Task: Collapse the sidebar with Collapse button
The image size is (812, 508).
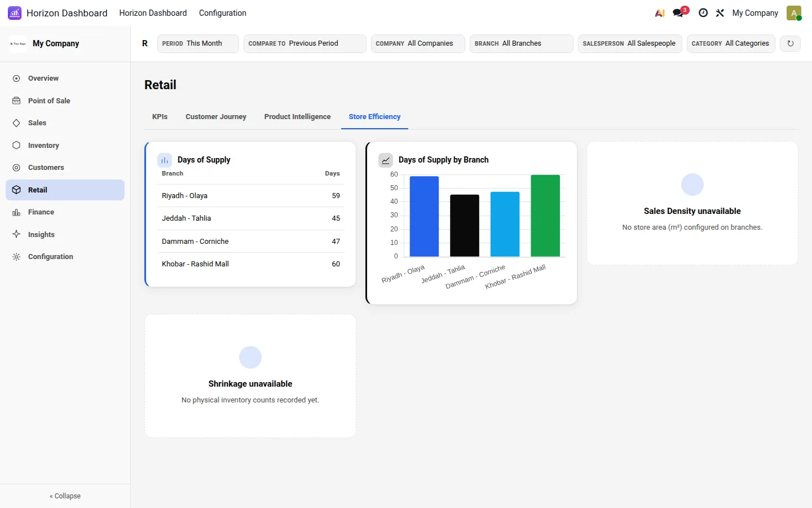Action: [65, 496]
